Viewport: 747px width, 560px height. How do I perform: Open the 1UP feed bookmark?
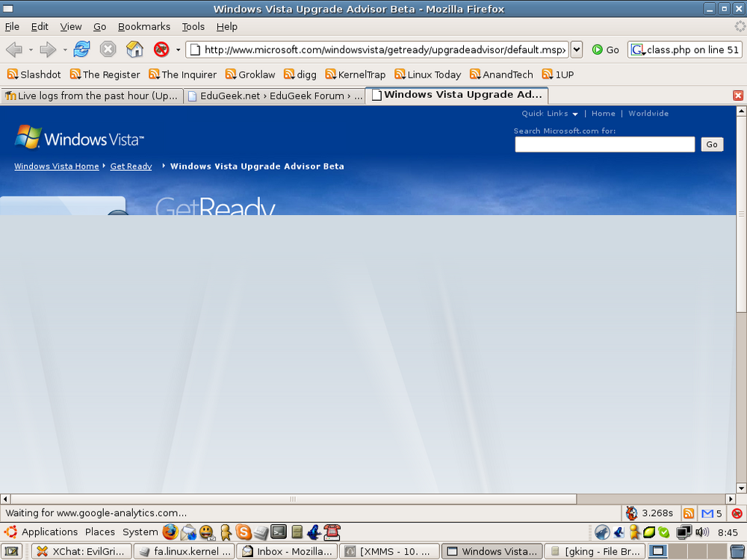click(558, 74)
